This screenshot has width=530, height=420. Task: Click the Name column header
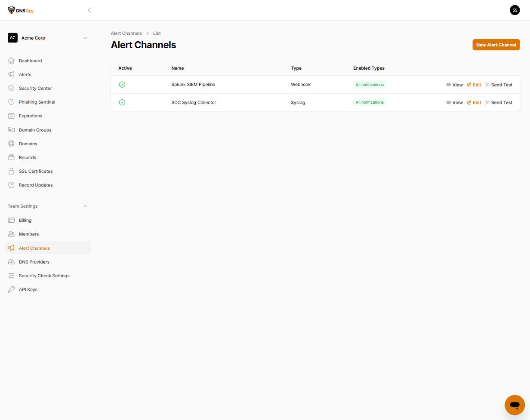pyautogui.click(x=177, y=68)
